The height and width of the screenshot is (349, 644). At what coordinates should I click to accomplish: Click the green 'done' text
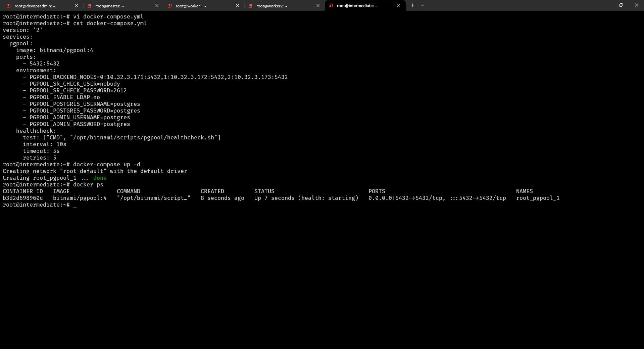[100, 178]
